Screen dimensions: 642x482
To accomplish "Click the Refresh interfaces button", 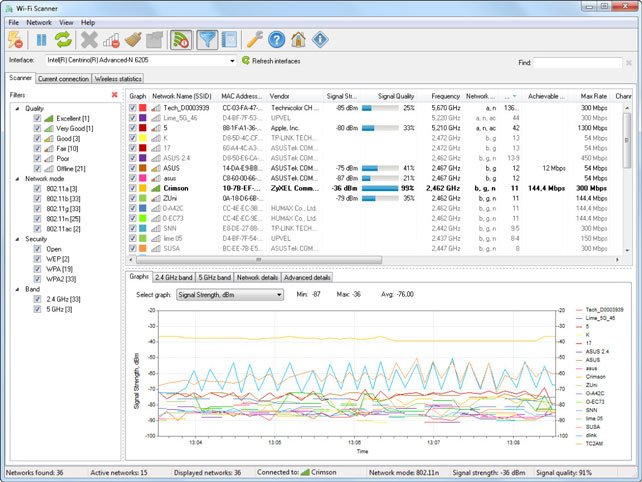I will tap(271, 61).
